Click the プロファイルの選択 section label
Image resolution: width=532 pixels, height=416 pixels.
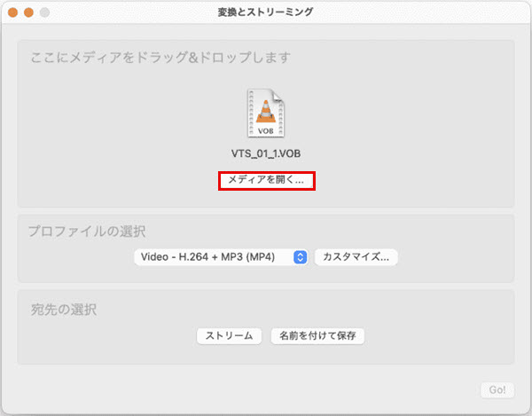87,232
